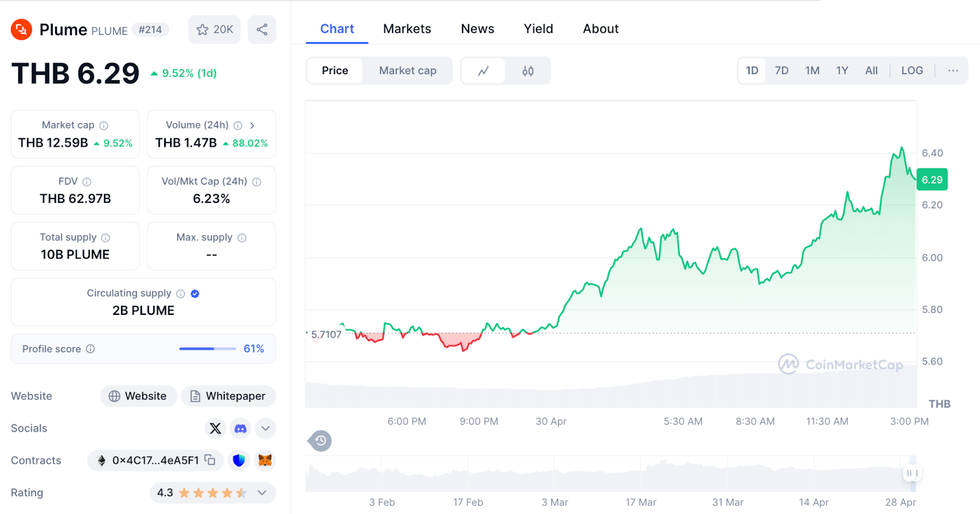Click the 10B PLUME total supply
The height and width of the screenshot is (514, 980).
tap(75, 255)
